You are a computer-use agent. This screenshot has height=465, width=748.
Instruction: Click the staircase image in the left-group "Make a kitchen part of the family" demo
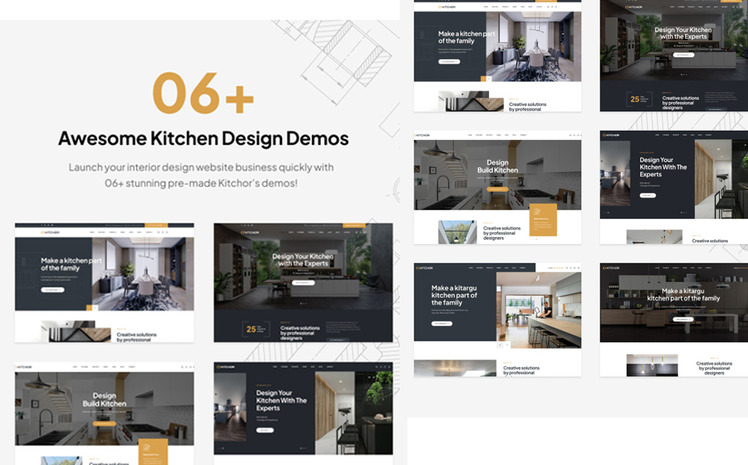(75, 331)
